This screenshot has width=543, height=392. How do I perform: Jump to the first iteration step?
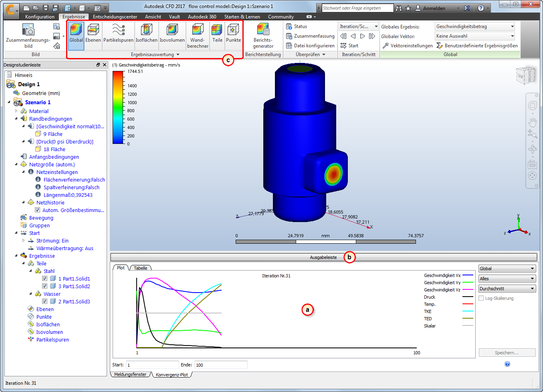343,36
